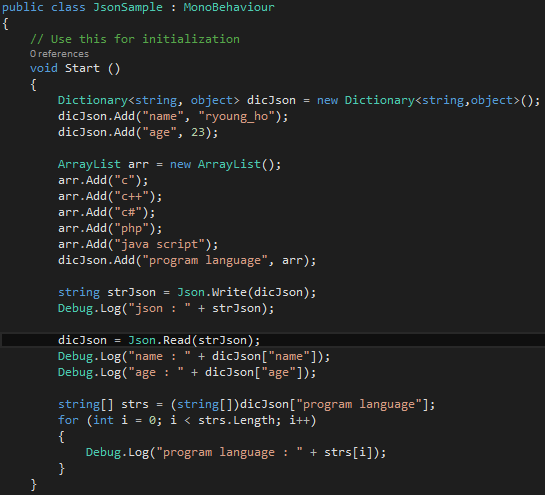Click Json.Write(dicJson) call
Image resolution: width=545 pixels, height=495 pixels.
pos(243,292)
